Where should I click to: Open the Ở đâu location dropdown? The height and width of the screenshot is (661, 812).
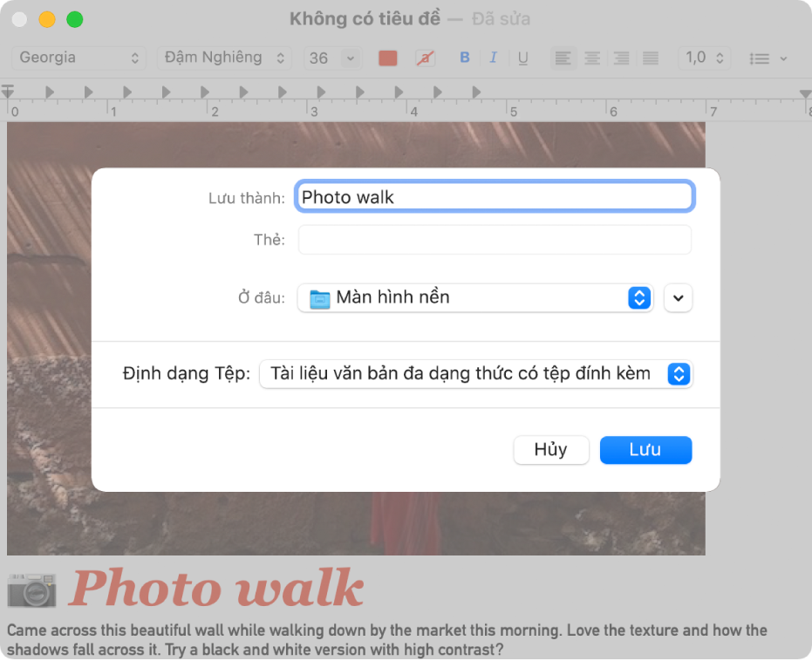point(475,297)
